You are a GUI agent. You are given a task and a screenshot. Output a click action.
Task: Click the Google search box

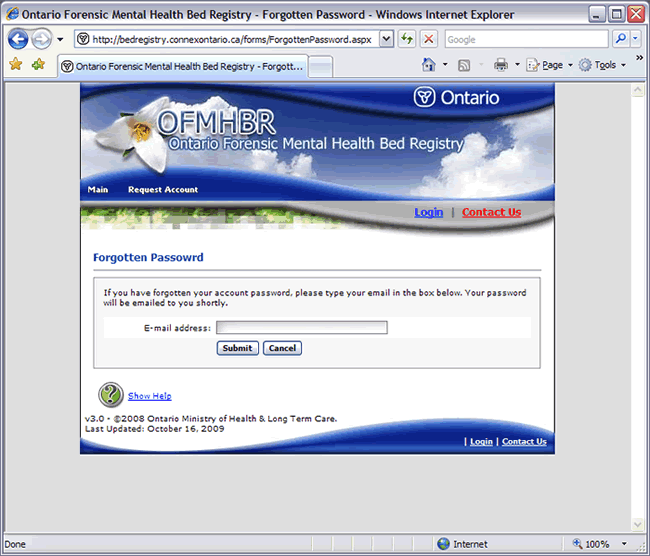click(x=526, y=39)
